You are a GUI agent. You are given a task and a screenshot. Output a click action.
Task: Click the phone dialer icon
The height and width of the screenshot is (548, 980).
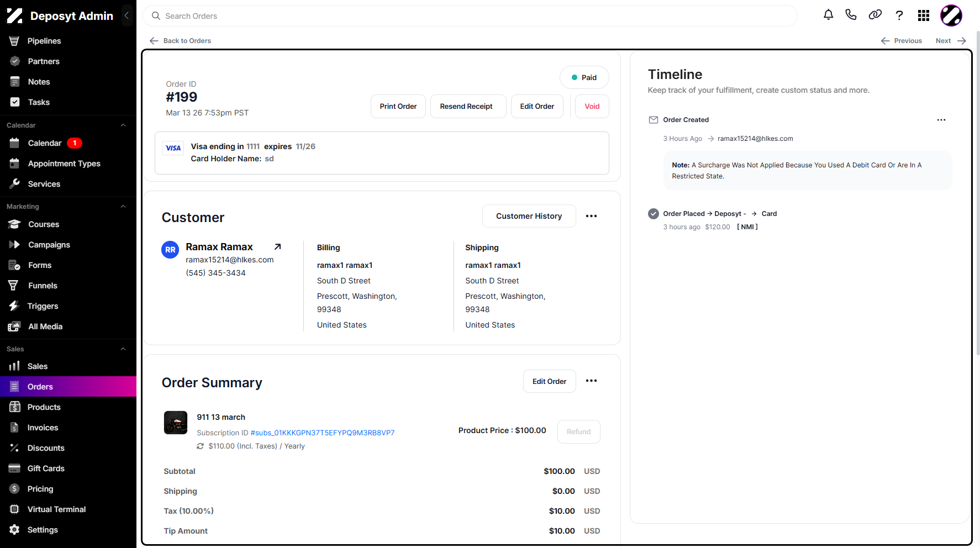[x=851, y=15]
